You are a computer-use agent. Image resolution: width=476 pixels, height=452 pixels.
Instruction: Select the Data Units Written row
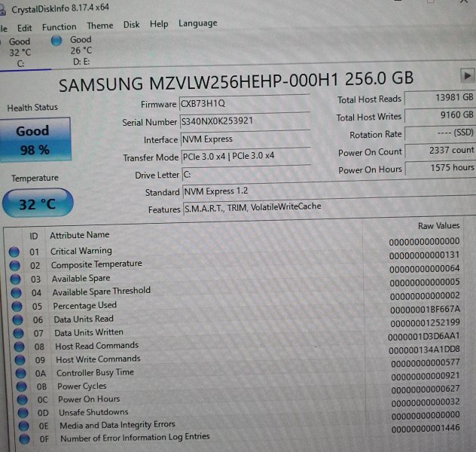[88, 332]
